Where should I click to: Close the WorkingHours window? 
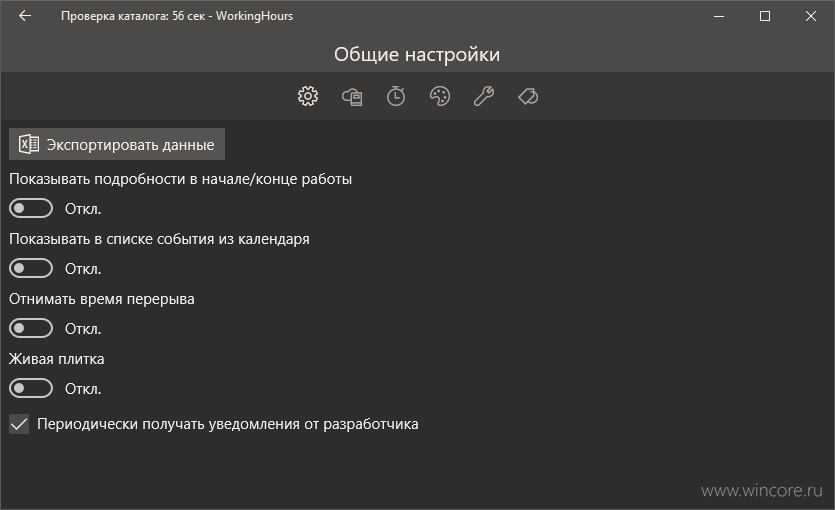click(811, 16)
